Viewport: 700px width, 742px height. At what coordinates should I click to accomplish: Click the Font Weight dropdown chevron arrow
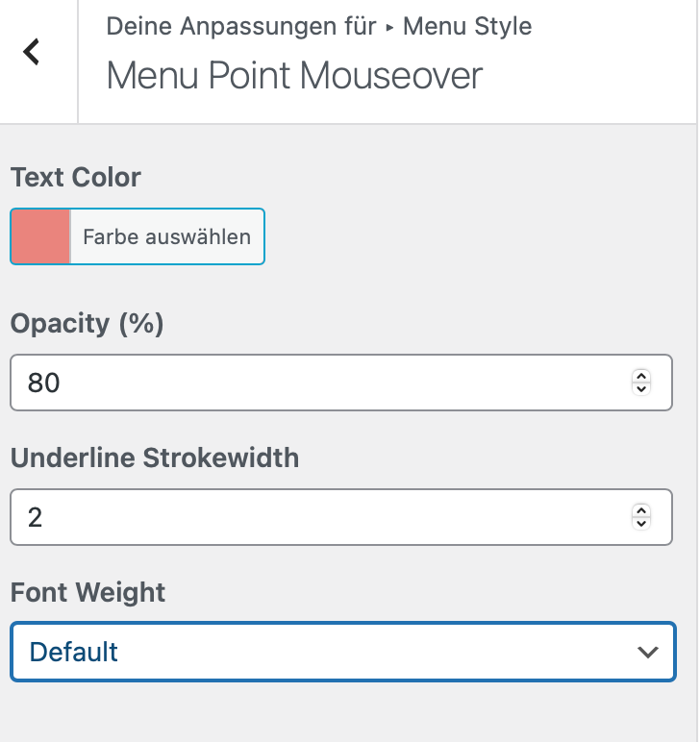pos(648,652)
